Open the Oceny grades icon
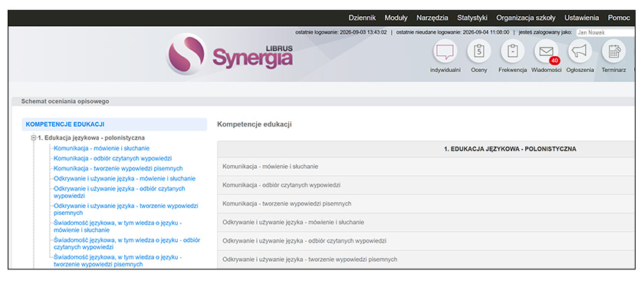 479,51
